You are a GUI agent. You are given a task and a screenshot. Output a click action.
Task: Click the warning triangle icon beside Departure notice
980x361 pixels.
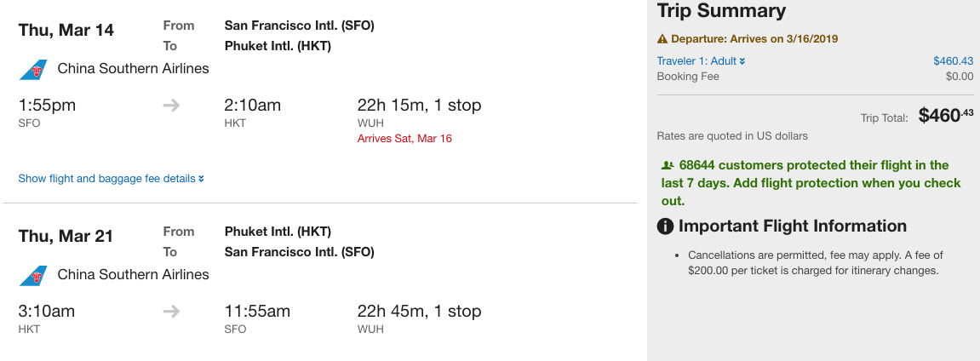tap(662, 39)
